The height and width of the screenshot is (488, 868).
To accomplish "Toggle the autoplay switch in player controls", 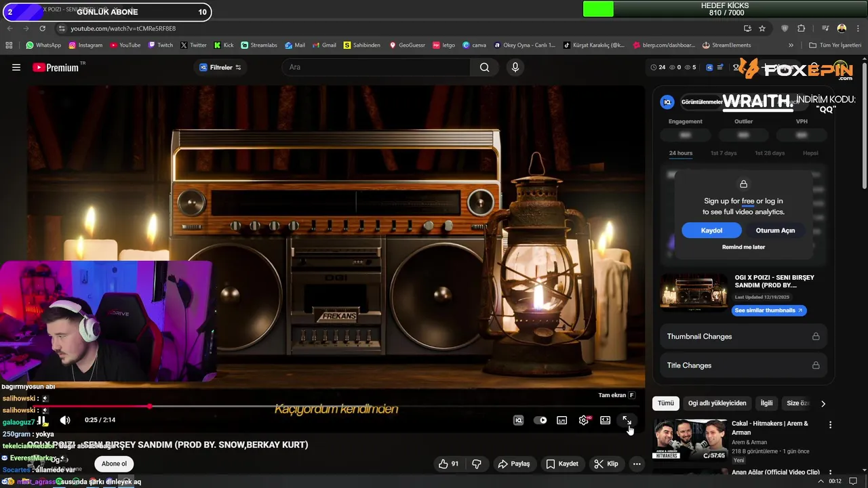I will click(540, 420).
